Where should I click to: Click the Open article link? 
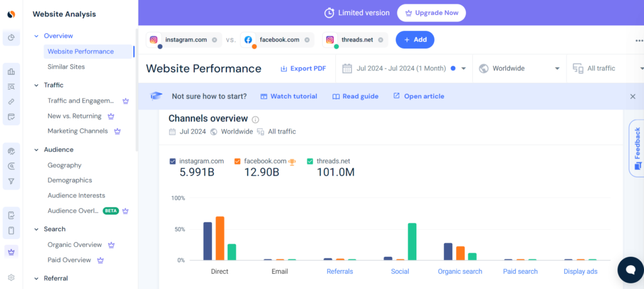click(418, 96)
